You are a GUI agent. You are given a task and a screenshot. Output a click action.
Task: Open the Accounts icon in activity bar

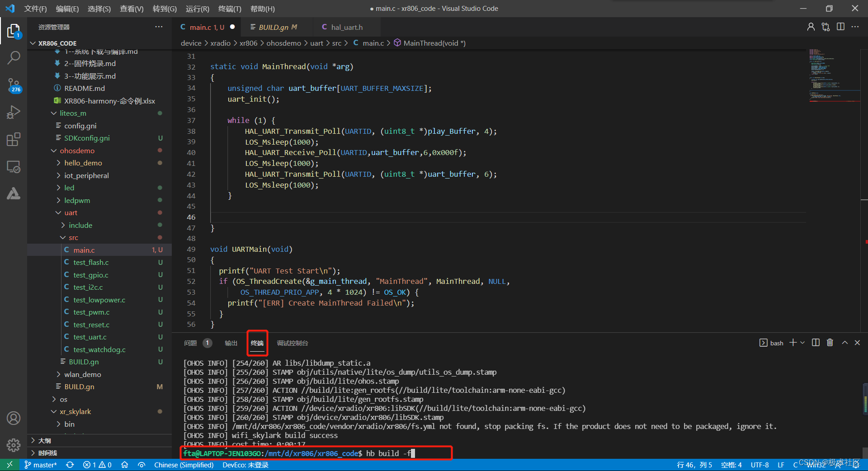click(x=14, y=418)
